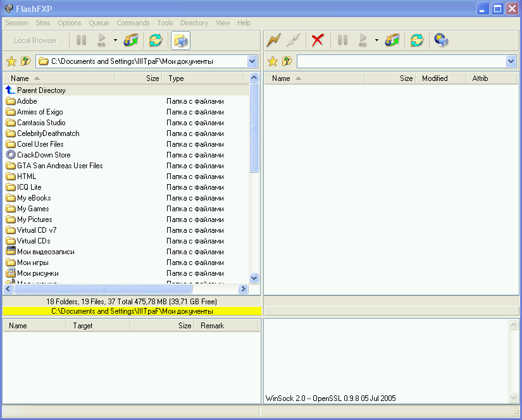
Task: Open the Queue menu
Action: (x=99, y=23)
